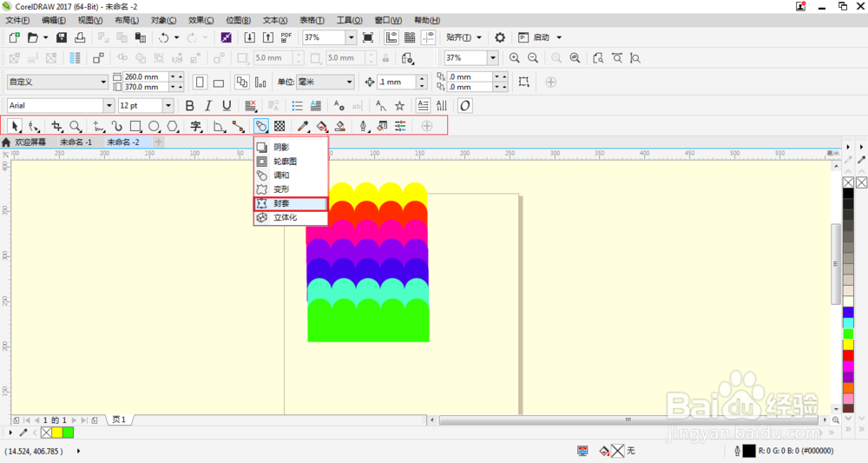Select the Ellipse tool

155,126
